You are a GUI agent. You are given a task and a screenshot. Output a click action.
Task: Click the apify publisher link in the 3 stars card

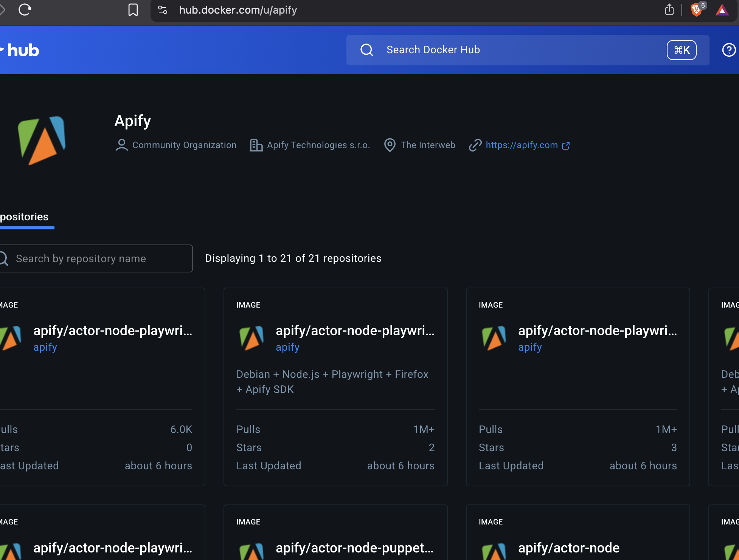[530, 347]
